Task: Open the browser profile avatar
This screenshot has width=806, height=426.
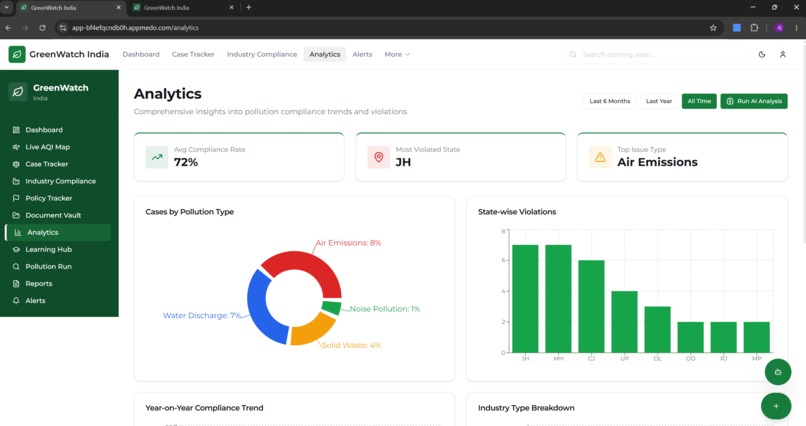Action: pos(779,28)
